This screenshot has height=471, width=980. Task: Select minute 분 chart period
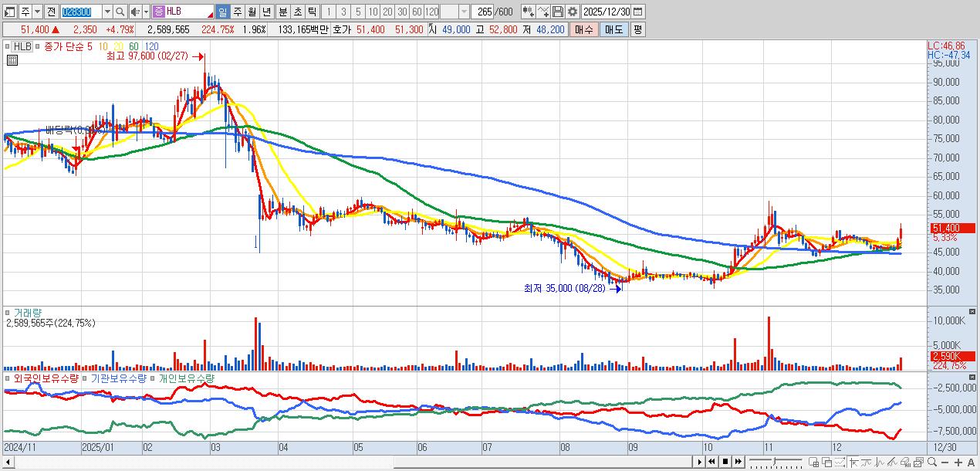[x=282, y=12]
